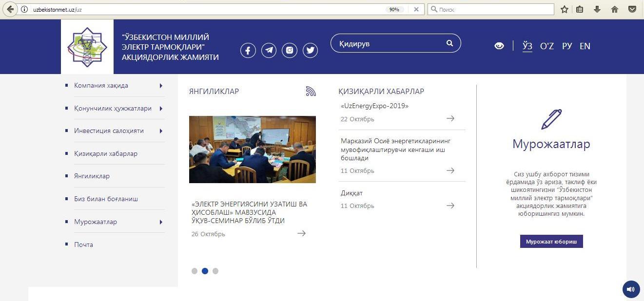644x301 pixels.
Task: Click arrow under the ЎҚУВ-СЕМИНАР headline
Action: coord(301,233)
